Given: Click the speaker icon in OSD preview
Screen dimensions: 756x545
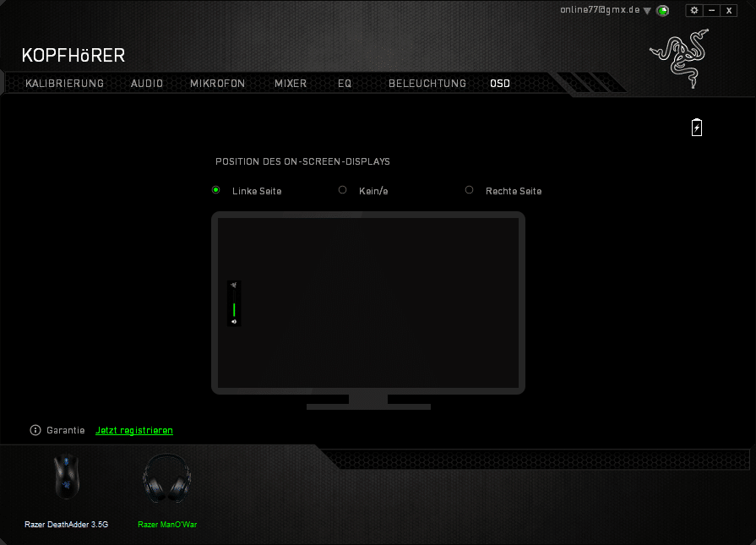Looking at the screenshot, I should [x=234, y=322].
